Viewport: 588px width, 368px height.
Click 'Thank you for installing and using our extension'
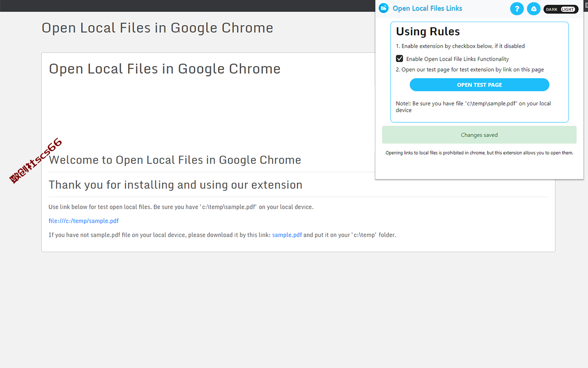pos(175,184)
